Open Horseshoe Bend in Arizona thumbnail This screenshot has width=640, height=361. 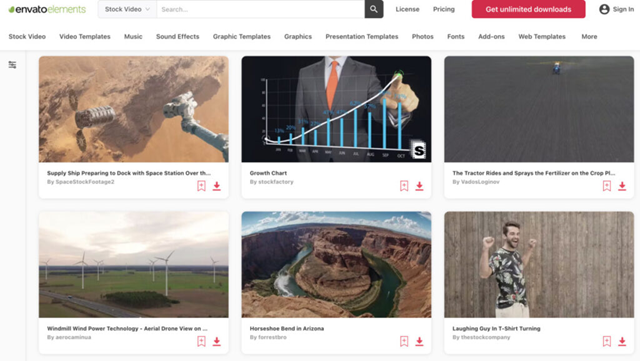(336, 264)
